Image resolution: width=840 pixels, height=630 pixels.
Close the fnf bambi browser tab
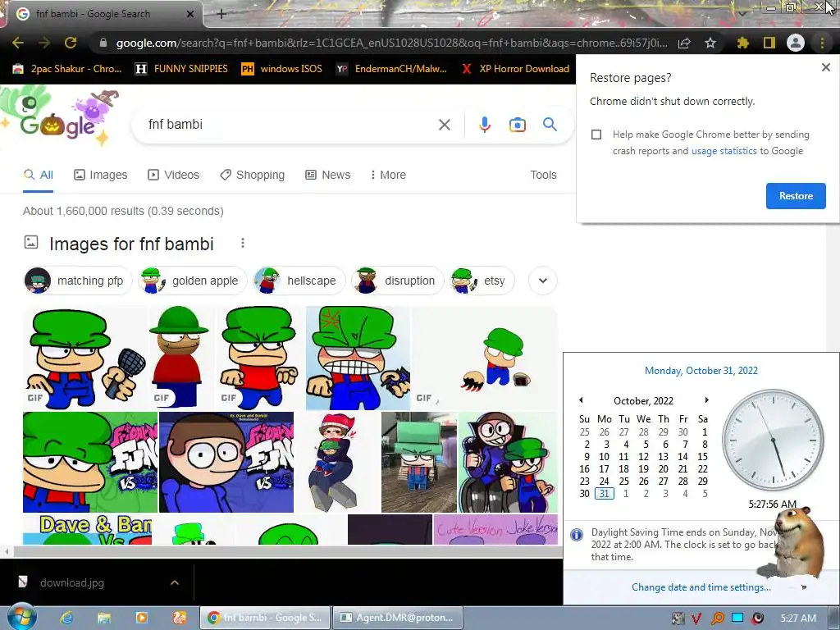tap(190, 14)
